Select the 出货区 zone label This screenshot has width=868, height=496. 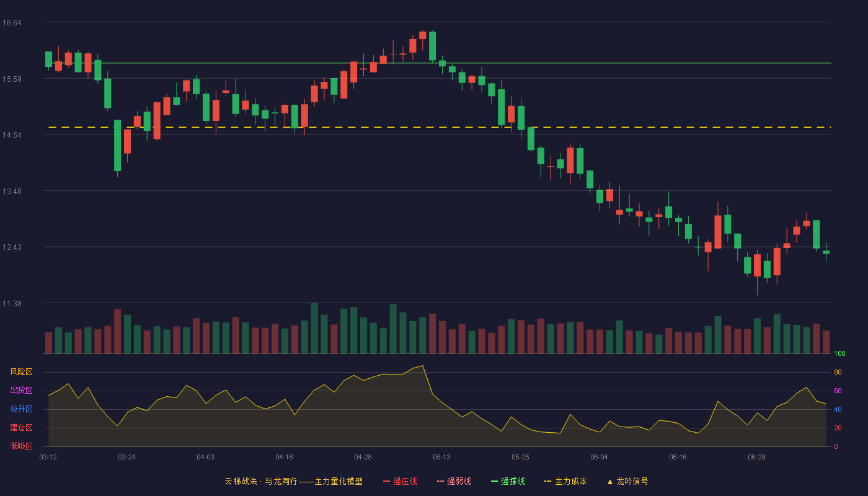point(21,391)
